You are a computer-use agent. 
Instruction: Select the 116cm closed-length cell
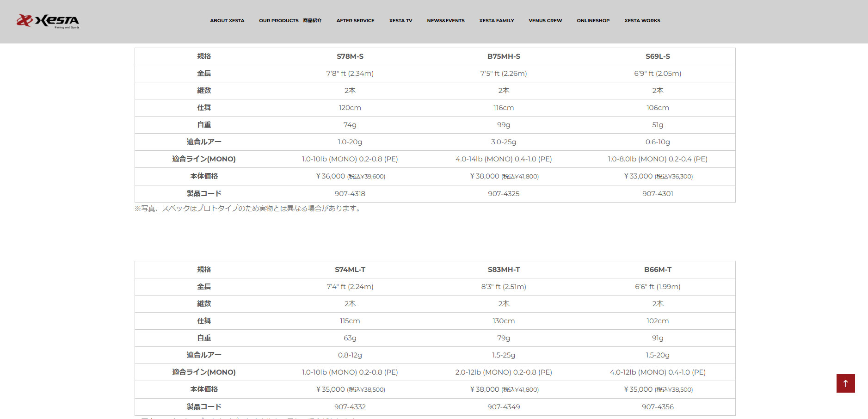(504, 108)
